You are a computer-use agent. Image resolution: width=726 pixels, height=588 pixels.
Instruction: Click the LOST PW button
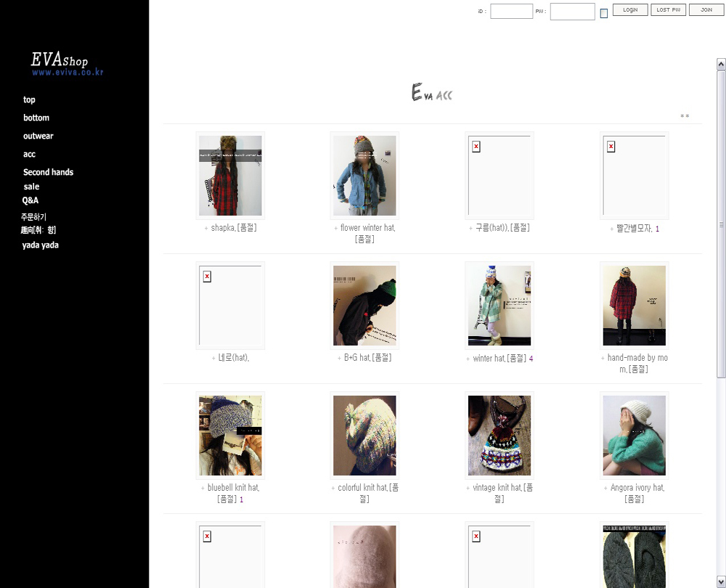[x=668, y=10]
